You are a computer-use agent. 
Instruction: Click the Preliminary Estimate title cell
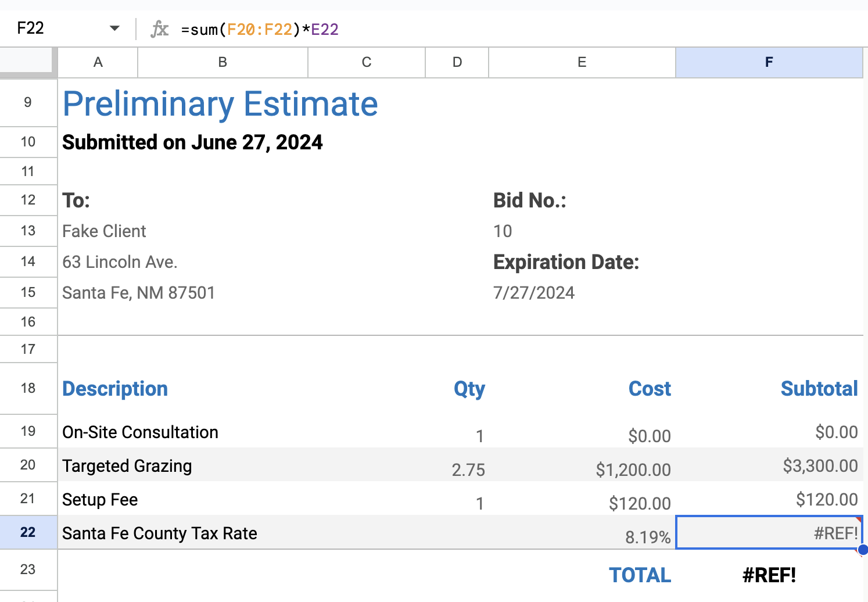pos(220,104)
